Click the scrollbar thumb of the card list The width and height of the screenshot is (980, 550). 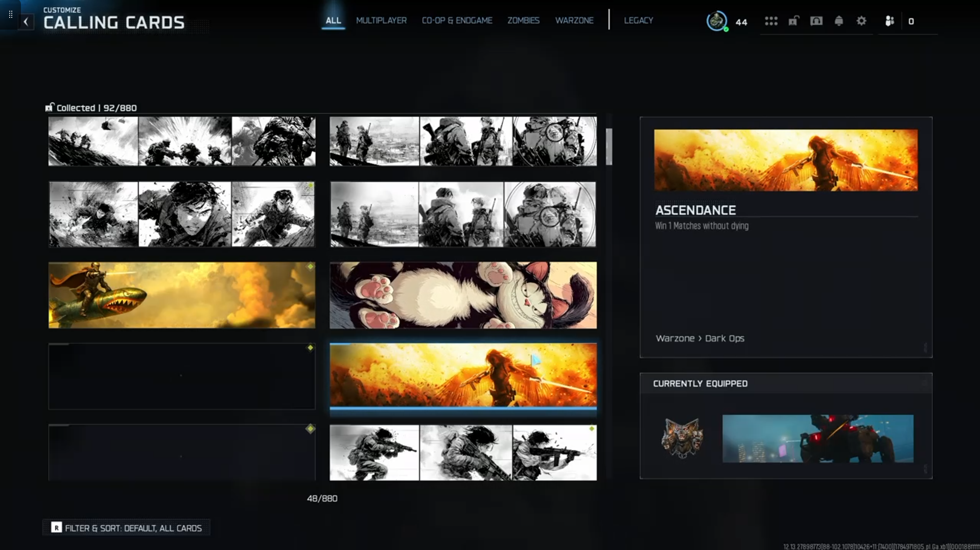(x=609, y=147)
